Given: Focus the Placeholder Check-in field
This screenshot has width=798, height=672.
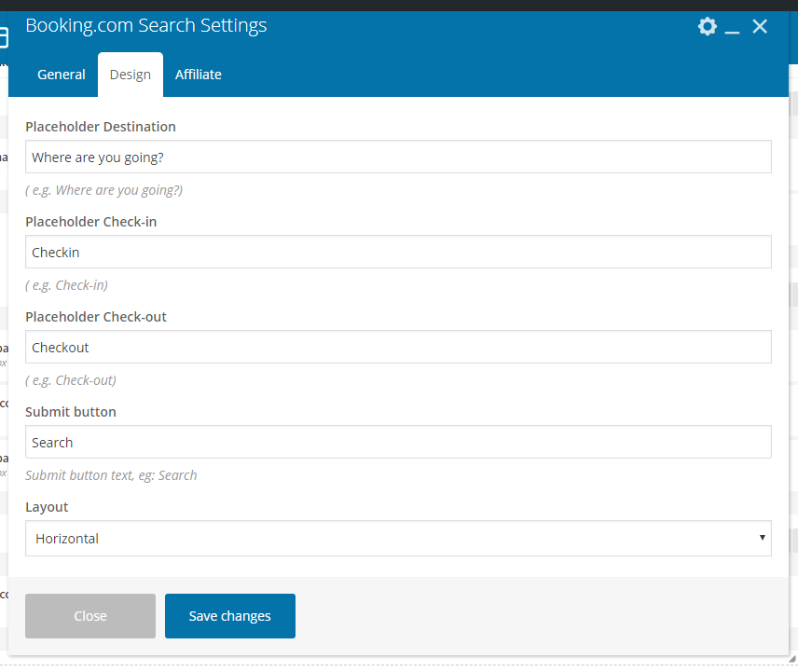Looking at the screenshot, I should (398, 252).
